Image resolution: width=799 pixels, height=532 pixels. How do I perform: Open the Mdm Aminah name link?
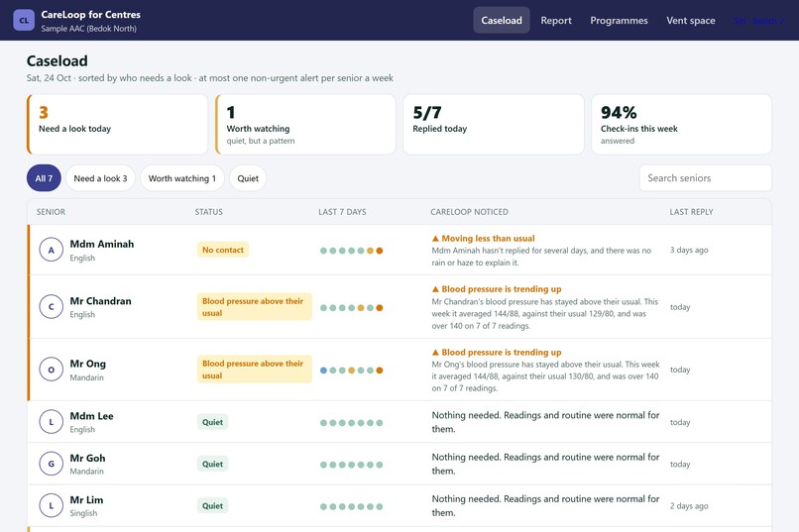coord(102,244)
